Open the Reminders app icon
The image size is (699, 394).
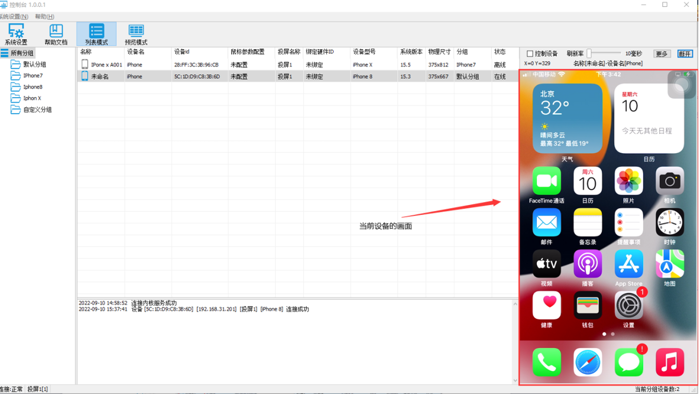click(629, 222)
